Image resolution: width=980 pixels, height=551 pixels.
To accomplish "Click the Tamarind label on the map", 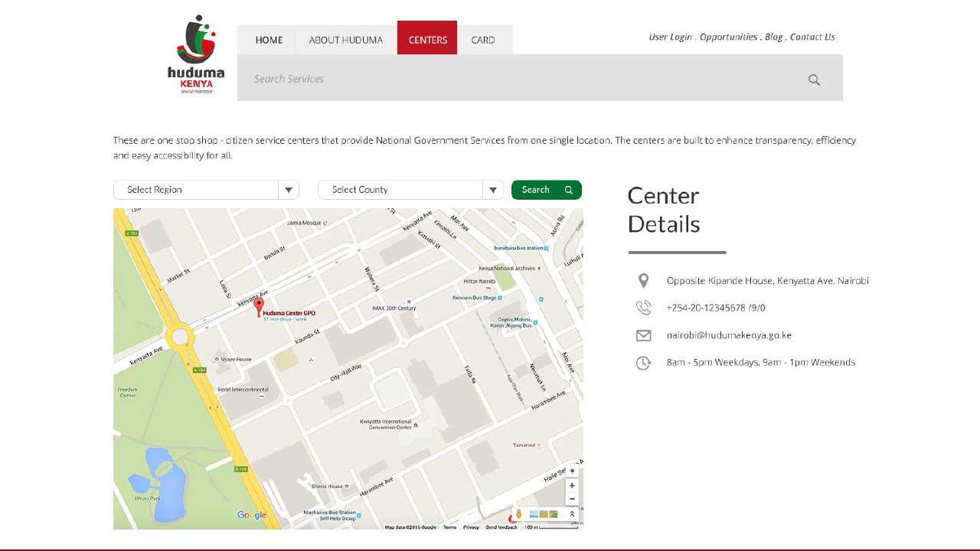I will click(x=524, y=445).
